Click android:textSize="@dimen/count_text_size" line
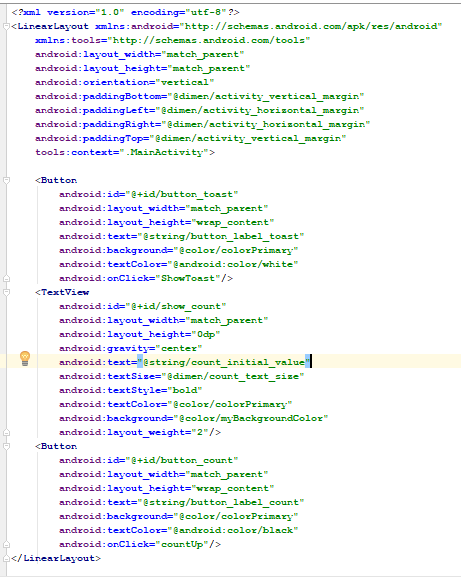This screenshot has width=461, height=577. point(181,376)
